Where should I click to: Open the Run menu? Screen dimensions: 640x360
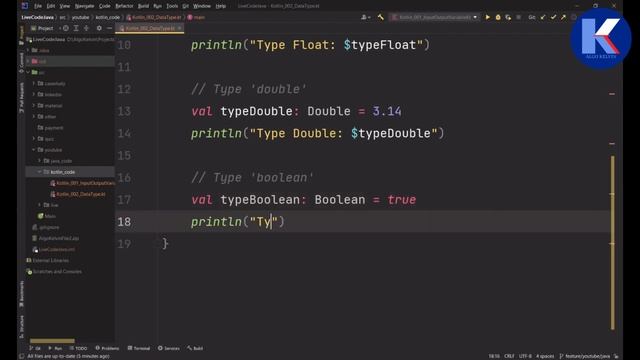[158, 6]
